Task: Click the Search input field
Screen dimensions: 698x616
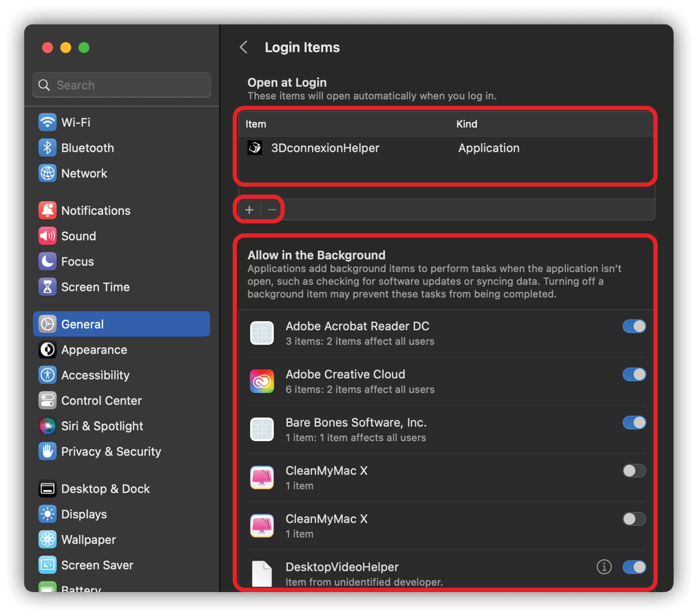Action: click(x=121, y=85)
